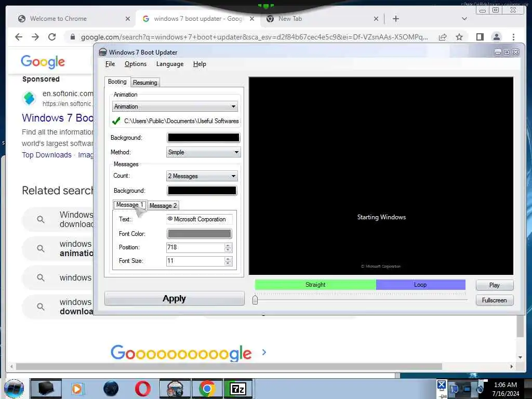Open the Options menu
532x399 pixels.
136,64
